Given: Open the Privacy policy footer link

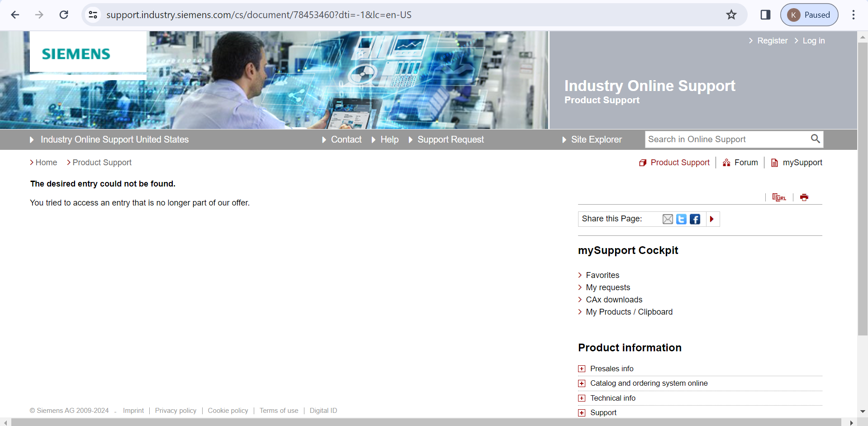Looking at the screenshot, I should coord(175,411).
